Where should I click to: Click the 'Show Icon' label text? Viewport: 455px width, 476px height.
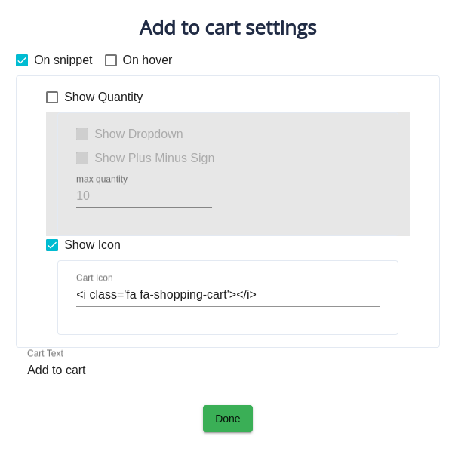[x=92, y=245]
